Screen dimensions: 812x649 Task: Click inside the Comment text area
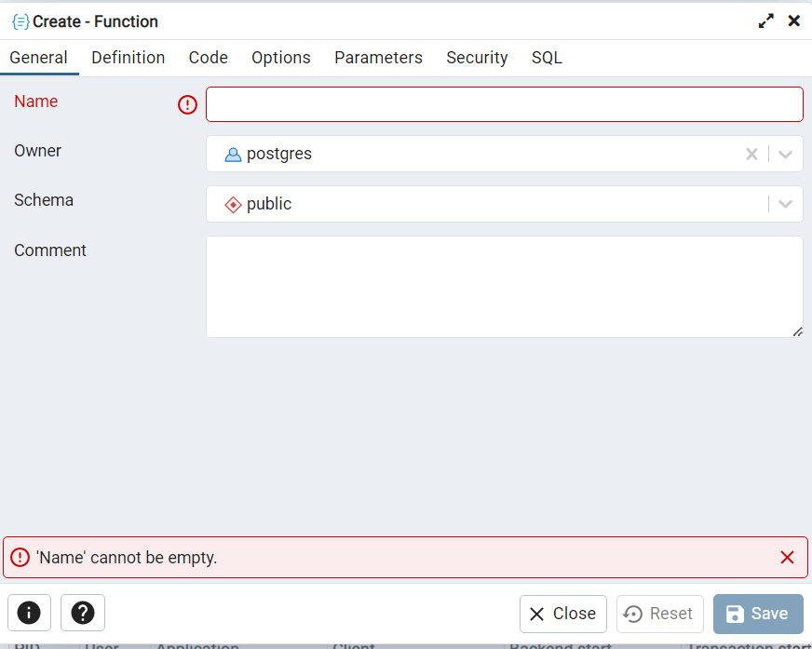pyautogui.click(x=504, y=286)
